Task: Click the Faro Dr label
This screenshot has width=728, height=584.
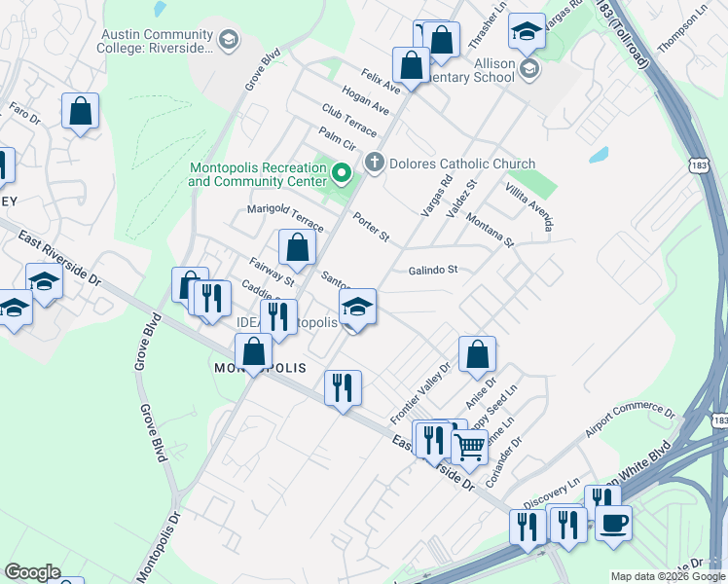Action: click(25, 114)
